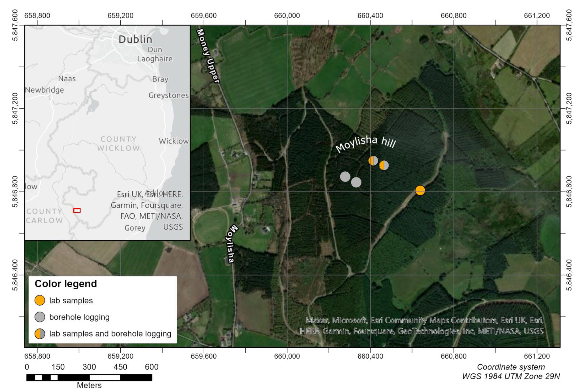
Task: Click the Color legend title
Action: coord(66,284)
